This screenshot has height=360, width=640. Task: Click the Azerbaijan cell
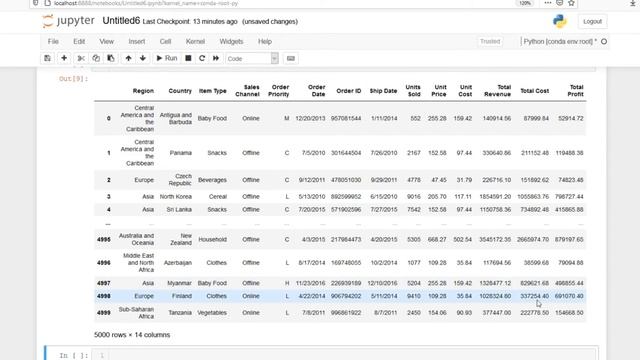tap(178, 262)
